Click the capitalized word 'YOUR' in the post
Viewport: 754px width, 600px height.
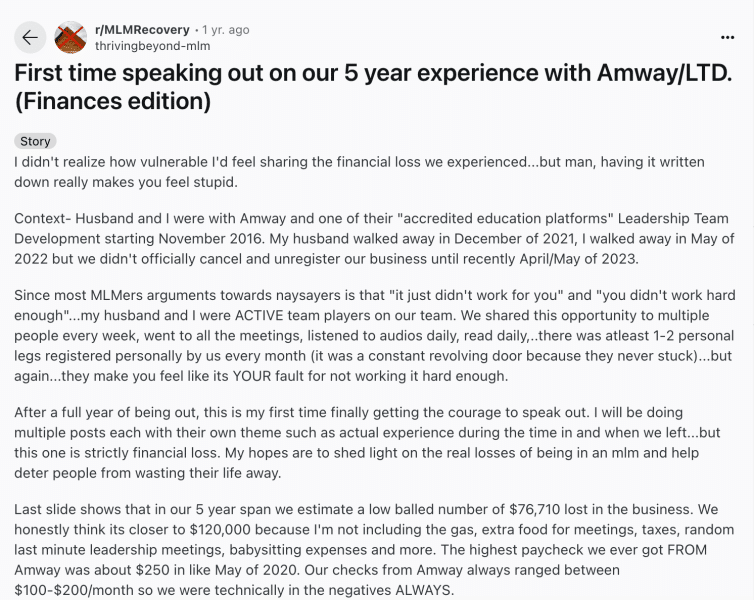point(250,376)
